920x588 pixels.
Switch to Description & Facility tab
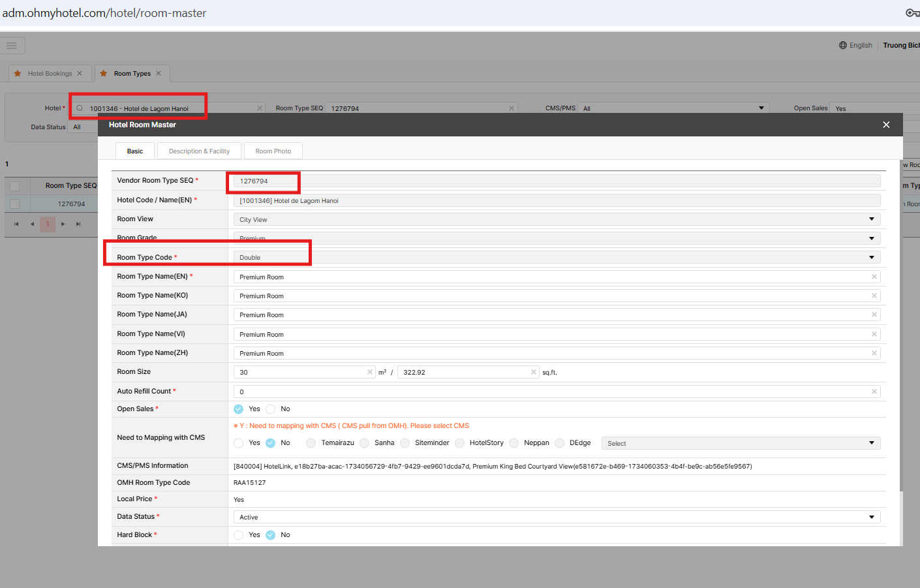pyautogui.click(x=199, y=151)
